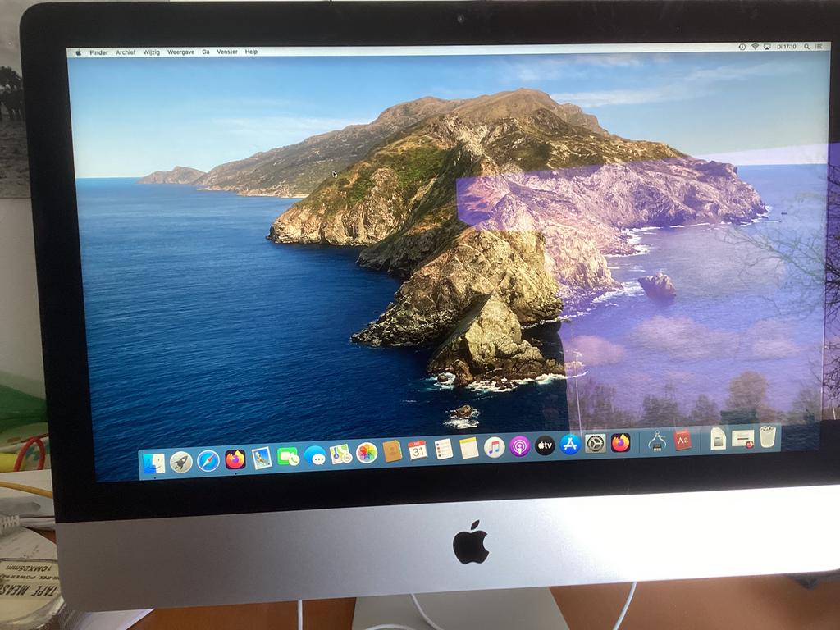Open System Preferences from the Dock
The width and height of the screenshot is (840, 630).
[594, 445]
